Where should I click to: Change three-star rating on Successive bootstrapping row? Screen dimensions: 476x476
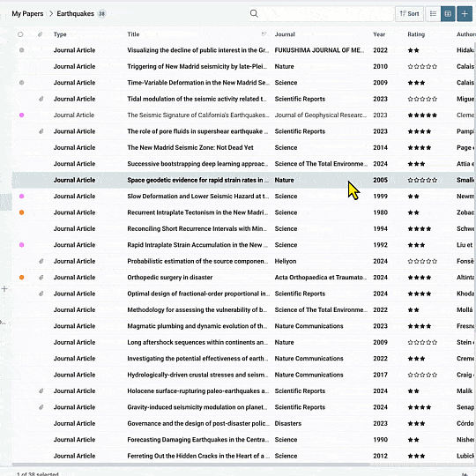416,164
